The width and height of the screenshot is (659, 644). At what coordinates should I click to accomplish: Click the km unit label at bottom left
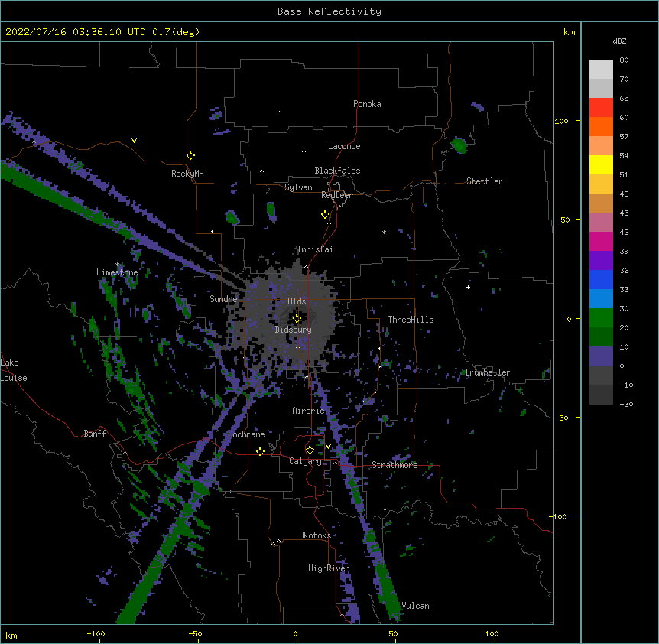[11, 635]
